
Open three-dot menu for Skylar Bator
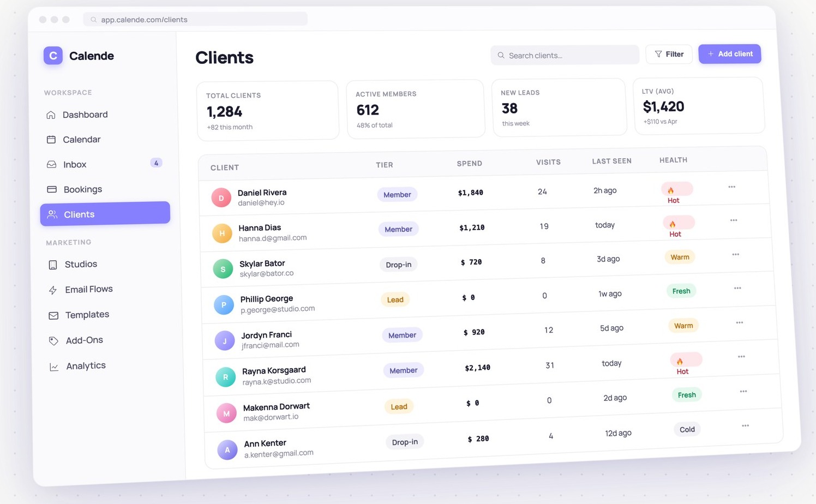(x=736, y=255)
